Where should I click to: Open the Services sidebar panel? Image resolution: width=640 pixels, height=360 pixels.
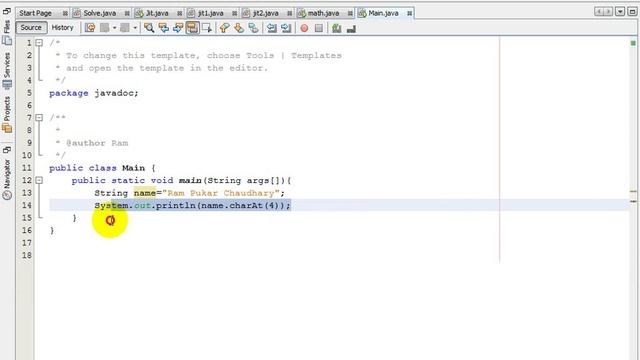(7, 70)
